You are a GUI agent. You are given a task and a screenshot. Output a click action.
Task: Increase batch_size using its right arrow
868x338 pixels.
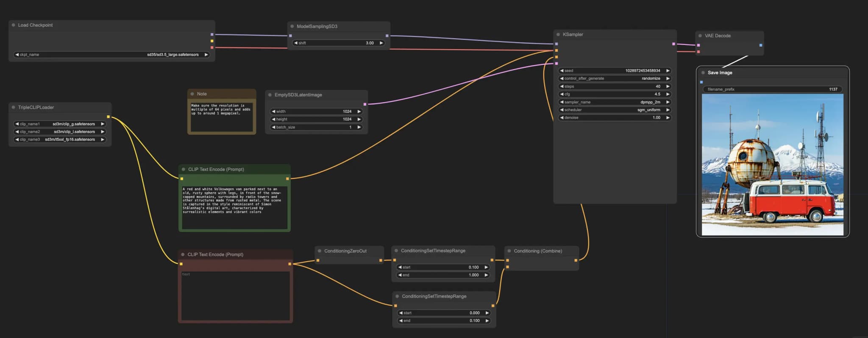click(359, 127)
